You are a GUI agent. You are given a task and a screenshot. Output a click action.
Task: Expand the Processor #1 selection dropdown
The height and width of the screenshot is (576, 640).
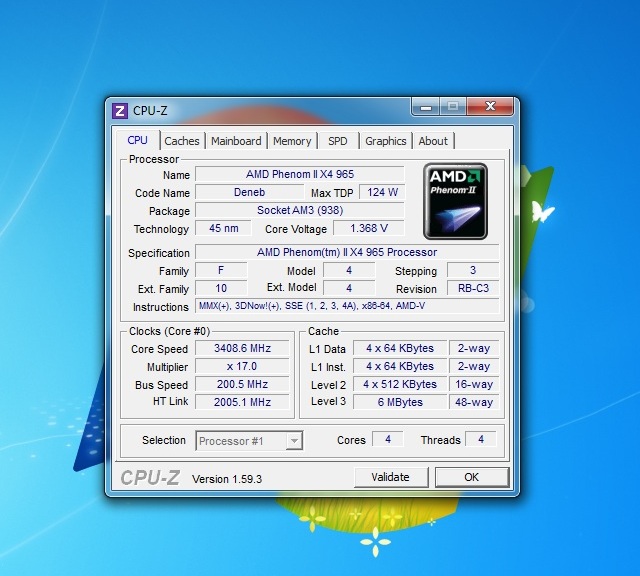pos(294,441)
